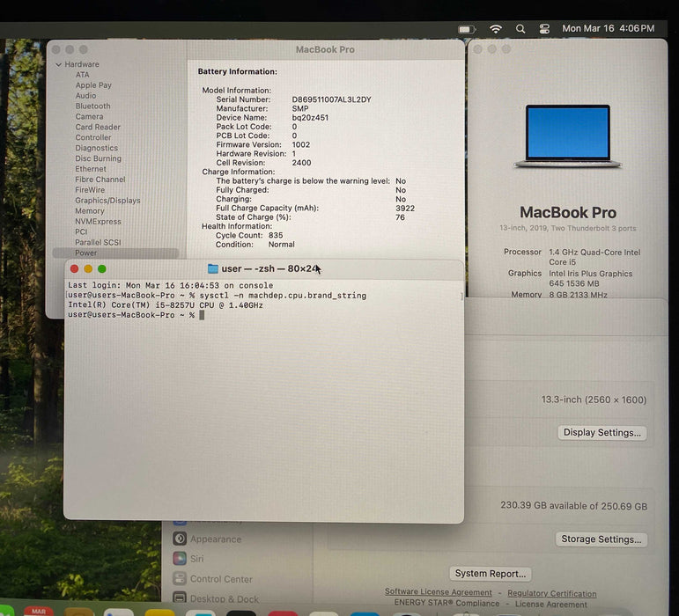The image size is (679, 616).
Task: Select ATA in System Report sidebar
Action: (82, 75)
